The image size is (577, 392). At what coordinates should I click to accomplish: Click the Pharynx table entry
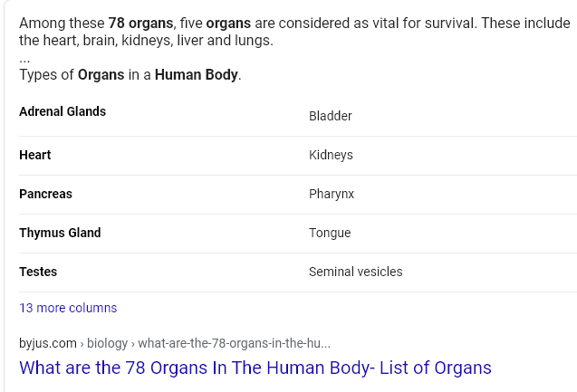point(332,194)
